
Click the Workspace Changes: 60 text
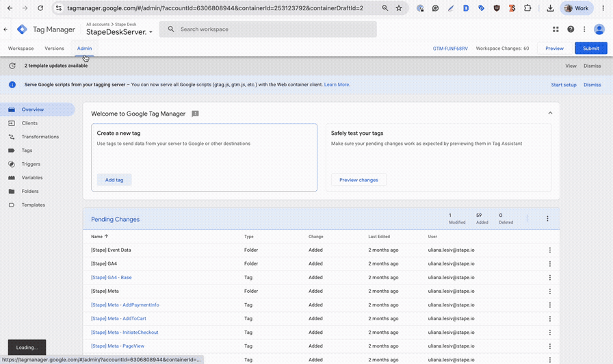coord(502,49)
